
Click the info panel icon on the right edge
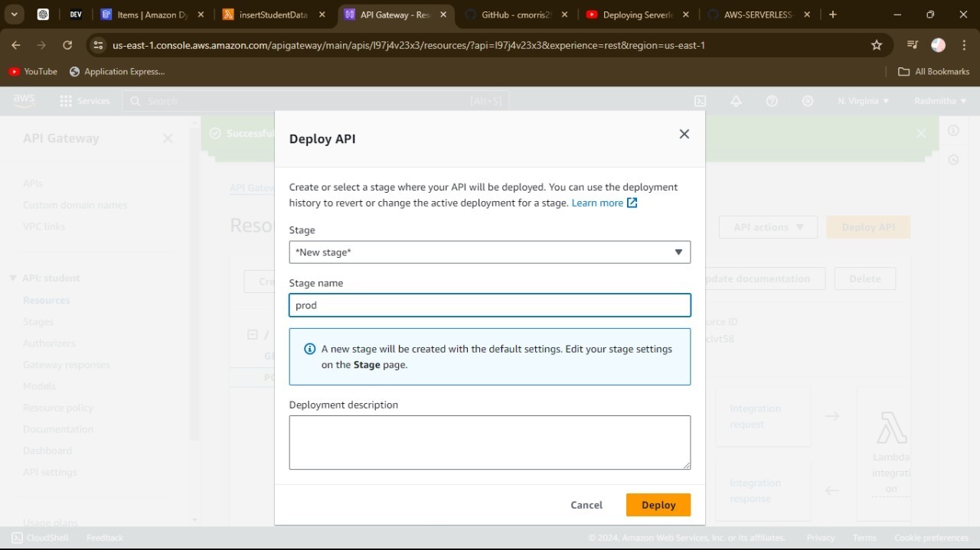(953, 131)
